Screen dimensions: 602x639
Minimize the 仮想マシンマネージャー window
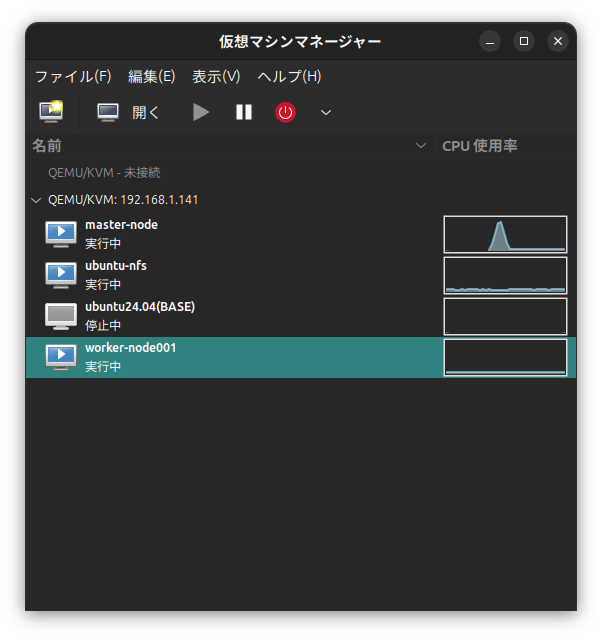pyautogui.click(x=490, y=41)
